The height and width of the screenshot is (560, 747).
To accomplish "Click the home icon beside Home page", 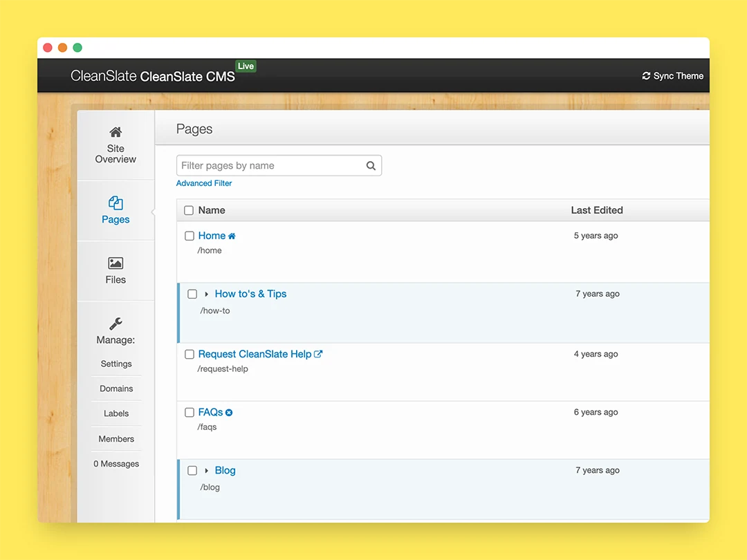I will (232, 236).
